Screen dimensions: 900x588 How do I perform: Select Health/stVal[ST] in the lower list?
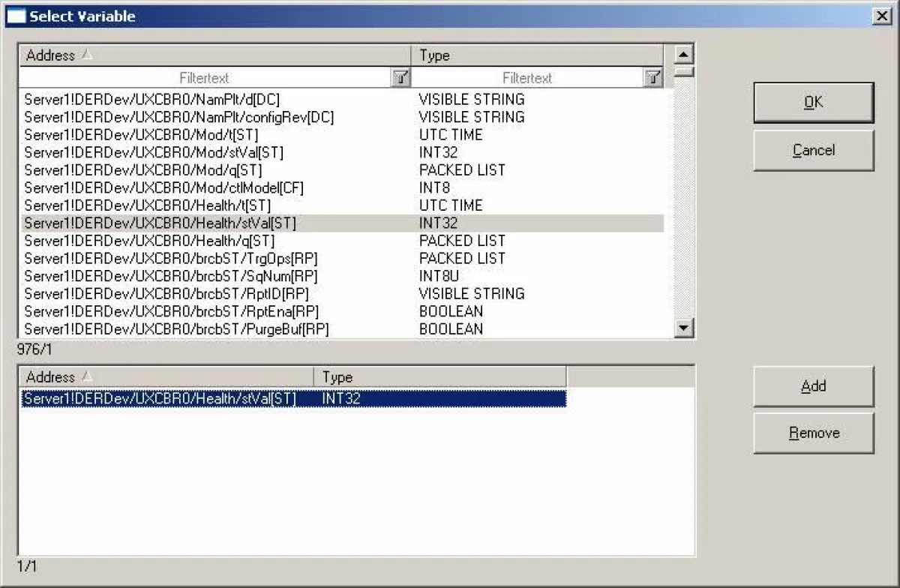(160, 399)
